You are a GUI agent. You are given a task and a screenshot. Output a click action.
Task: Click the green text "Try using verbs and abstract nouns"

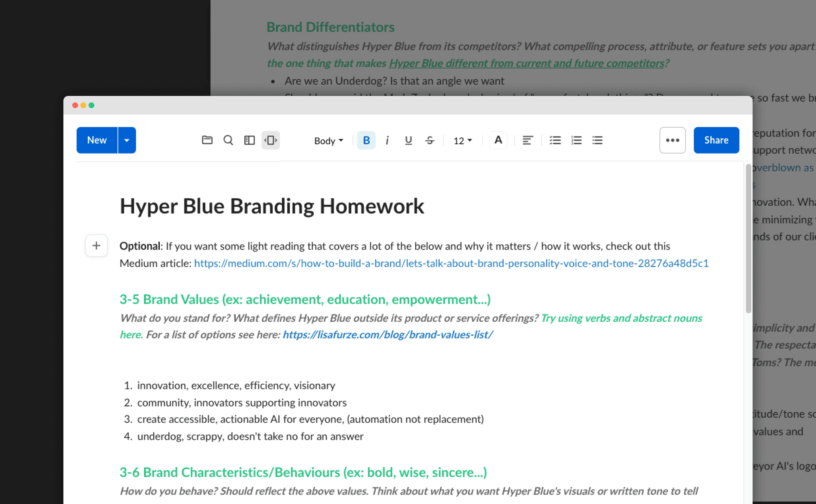622,318
